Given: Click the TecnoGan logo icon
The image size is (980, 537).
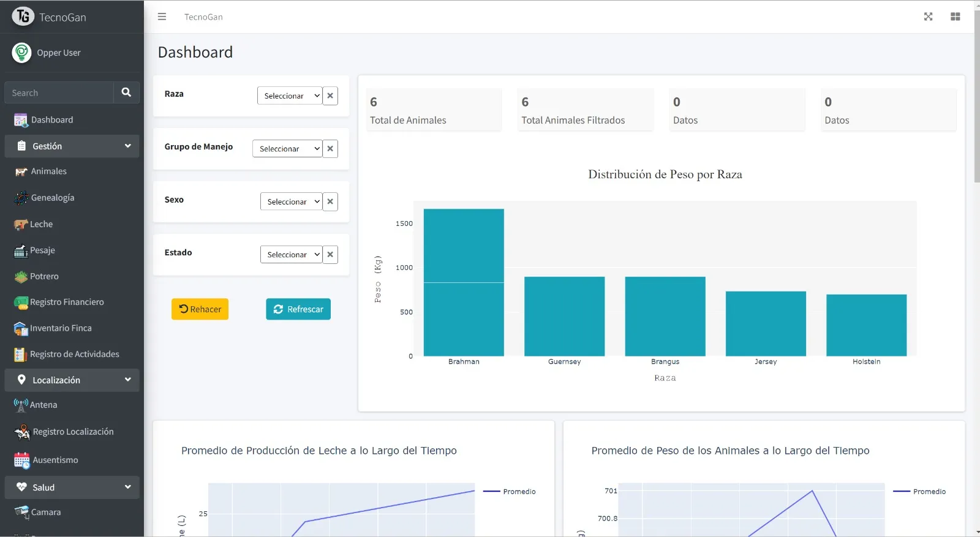Looking at the screenshot, I should 23,17.
